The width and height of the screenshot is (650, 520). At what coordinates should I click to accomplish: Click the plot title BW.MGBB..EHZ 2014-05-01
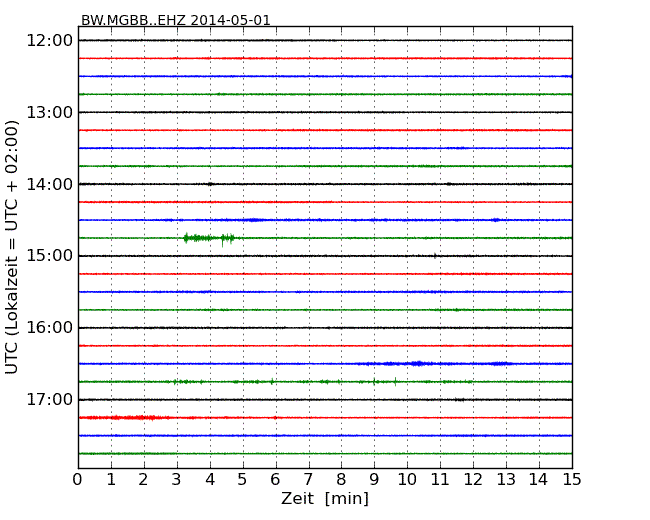(175, 20)
